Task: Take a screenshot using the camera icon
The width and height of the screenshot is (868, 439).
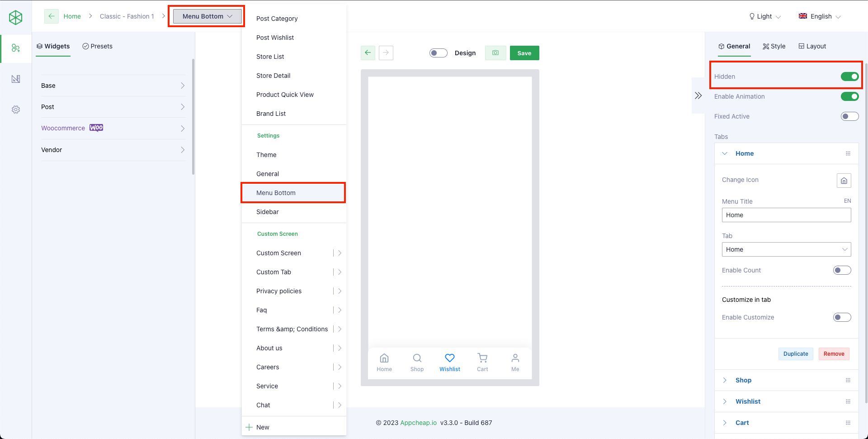Action: point(495,53)
